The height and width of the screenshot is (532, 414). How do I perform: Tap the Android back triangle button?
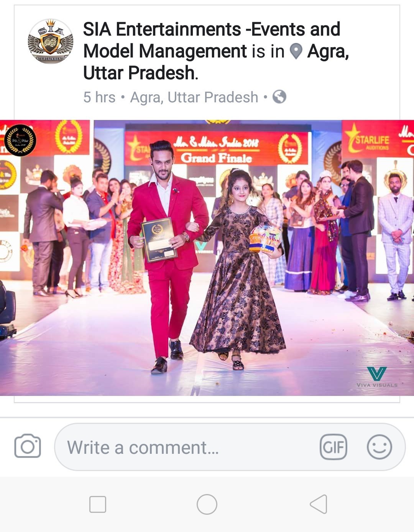coord(319,504)
